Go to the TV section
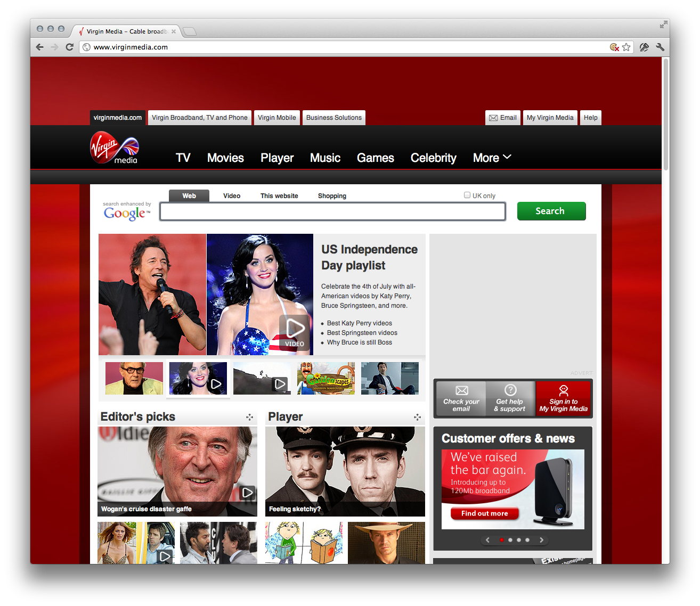Screen dimensions: 700x606 [183, 158]
